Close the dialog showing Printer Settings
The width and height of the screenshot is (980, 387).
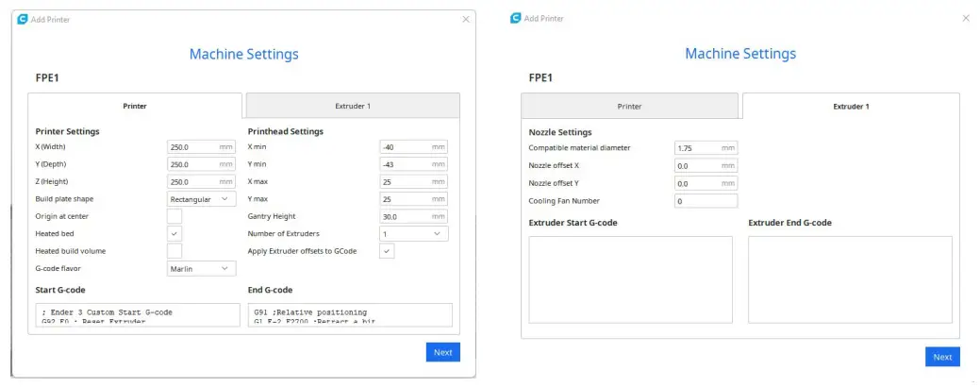[x=465, y=19]
